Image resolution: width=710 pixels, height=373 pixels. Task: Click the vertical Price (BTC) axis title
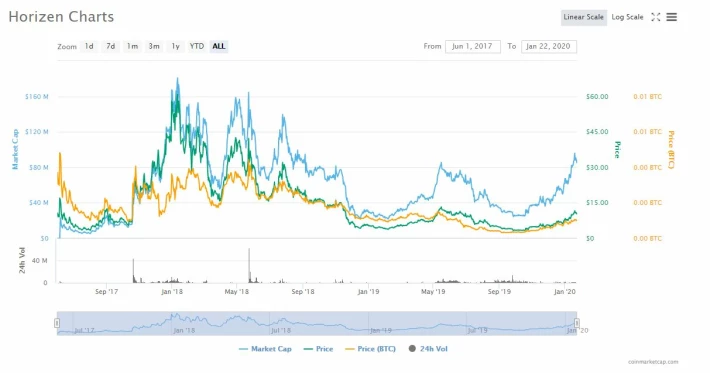click(x=671, y=149)
